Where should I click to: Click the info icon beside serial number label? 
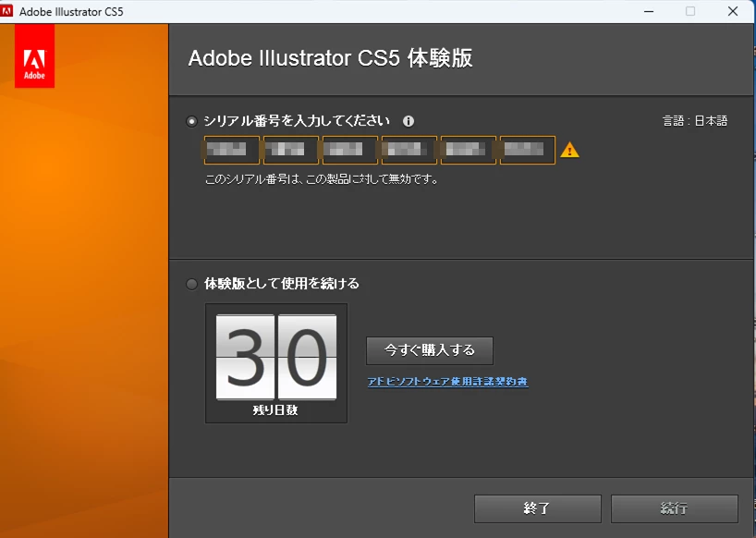click(x=408, y=121)
